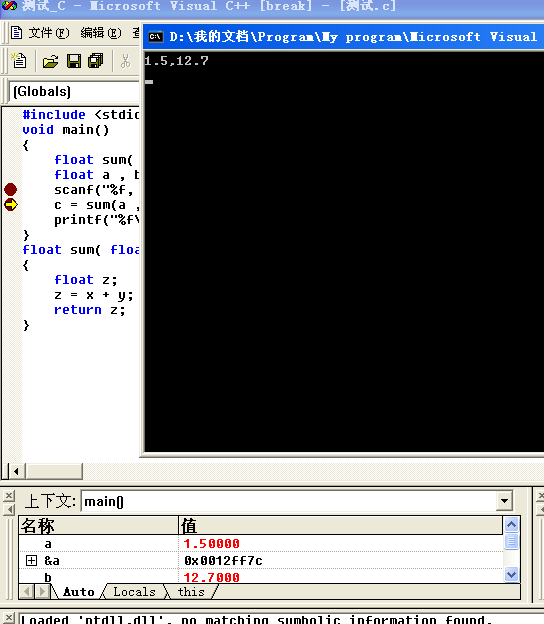Viewport: 544px width, 624px height.
Task: Close the Variables panel with its X button
Action: 9,495
